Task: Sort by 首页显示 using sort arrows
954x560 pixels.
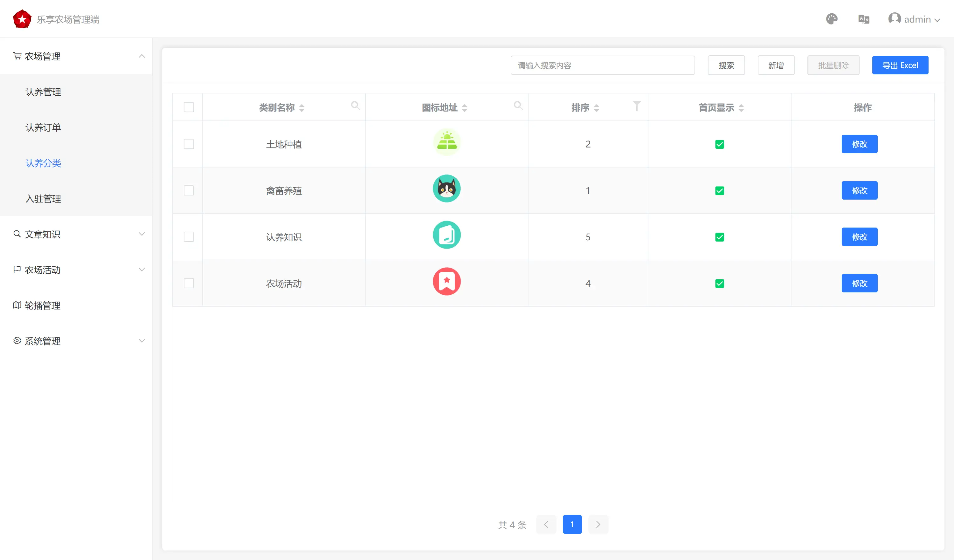Action: pos(741,108)
